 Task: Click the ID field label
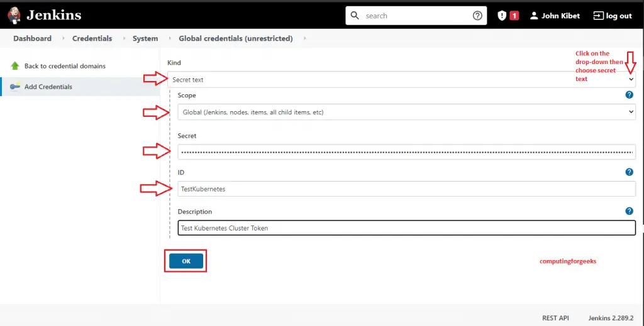[180, 173]
